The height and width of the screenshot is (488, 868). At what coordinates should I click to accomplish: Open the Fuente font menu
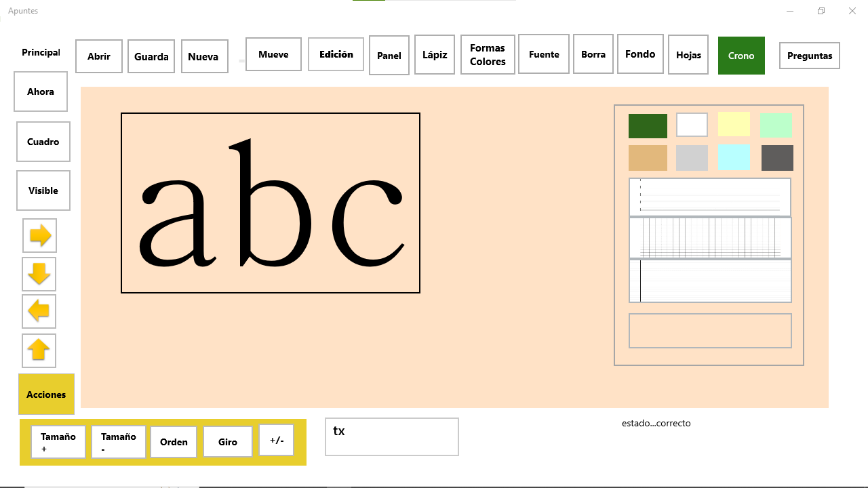click(x=544, y=54)
